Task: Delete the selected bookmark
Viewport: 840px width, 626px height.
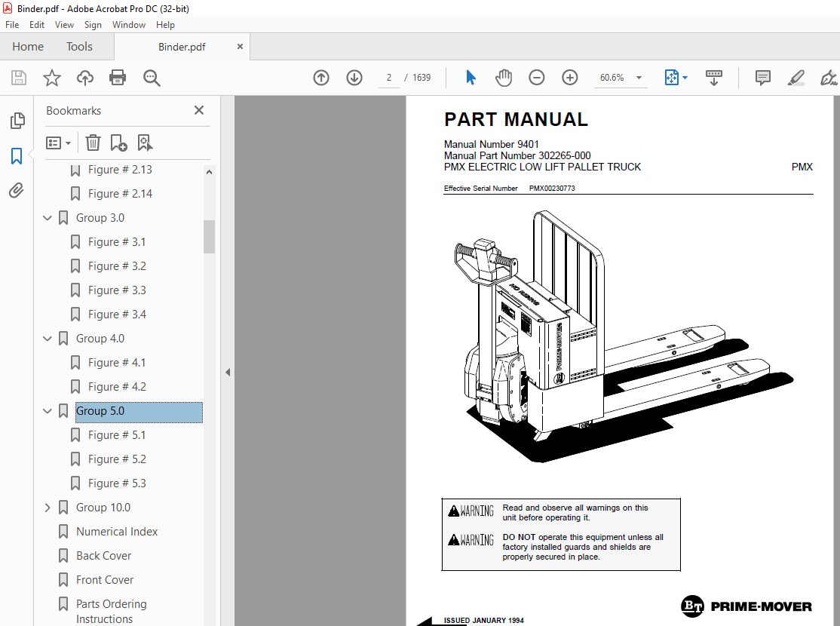Action: (93, 143)
